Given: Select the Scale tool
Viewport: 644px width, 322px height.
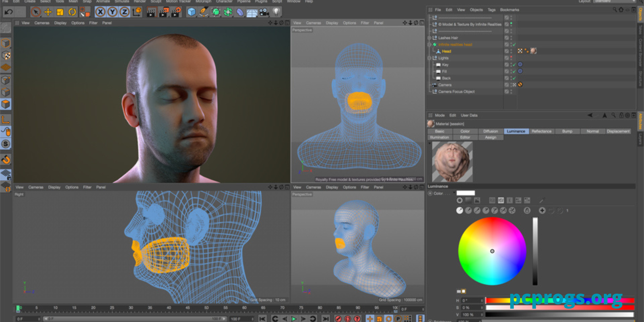Looking at the screenshot, I should click(60, 12).
